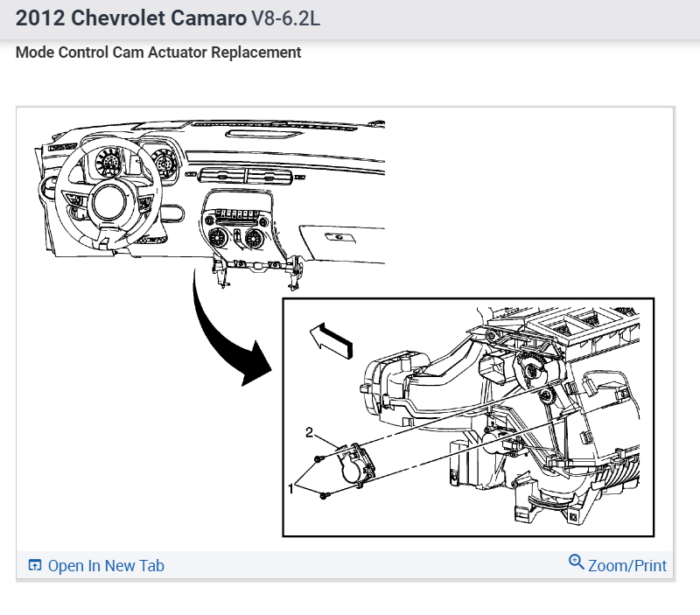Click the Mode Control Cam Actuator Replacement title

coord(158,52)
